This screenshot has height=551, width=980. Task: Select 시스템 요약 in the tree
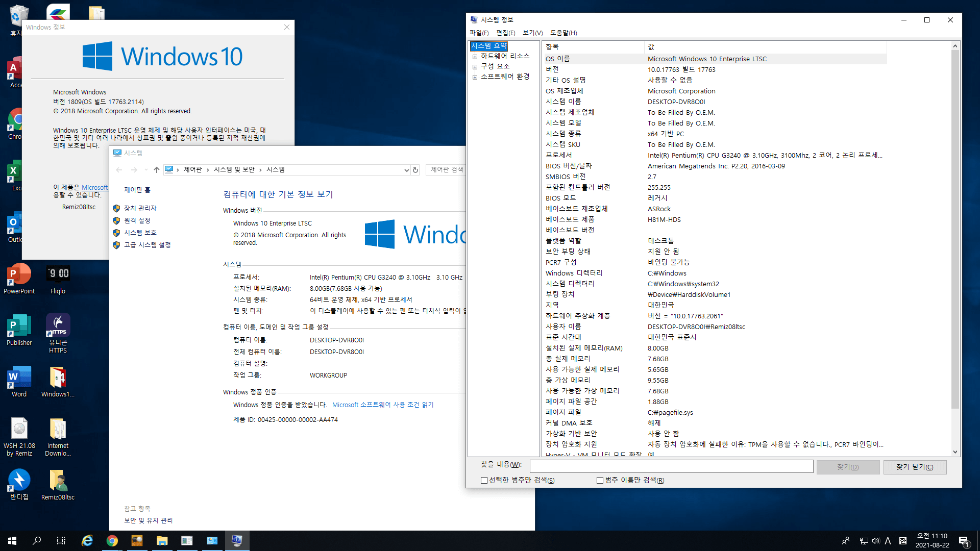pyautogui.click(x=488, y=46)
